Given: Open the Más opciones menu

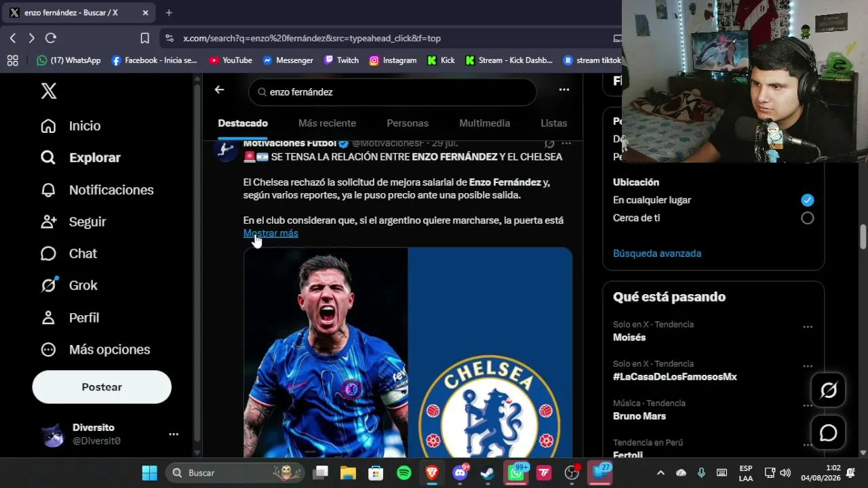Looking at the screenshot, I should point(95,350).
